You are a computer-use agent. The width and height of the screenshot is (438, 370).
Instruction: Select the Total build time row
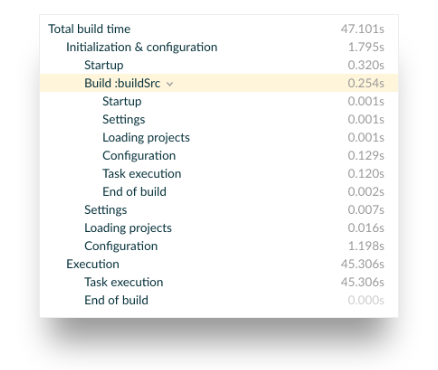coord(219,29)
